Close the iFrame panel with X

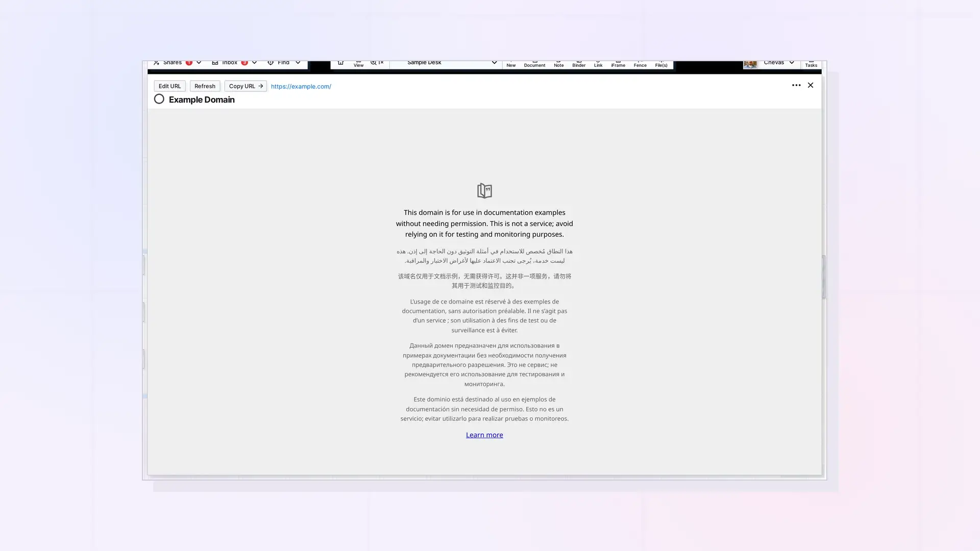pos(811,85)
